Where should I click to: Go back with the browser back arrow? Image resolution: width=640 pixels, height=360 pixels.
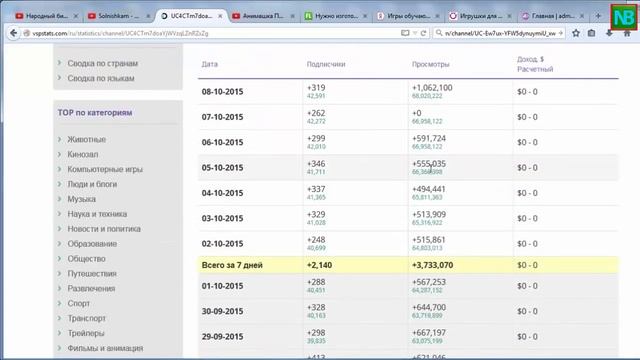point(13,33)
